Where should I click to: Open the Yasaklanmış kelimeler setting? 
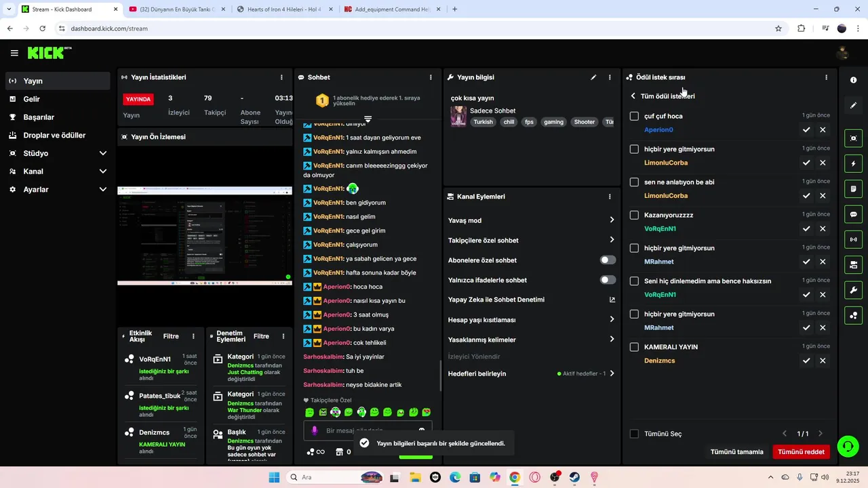532,340
